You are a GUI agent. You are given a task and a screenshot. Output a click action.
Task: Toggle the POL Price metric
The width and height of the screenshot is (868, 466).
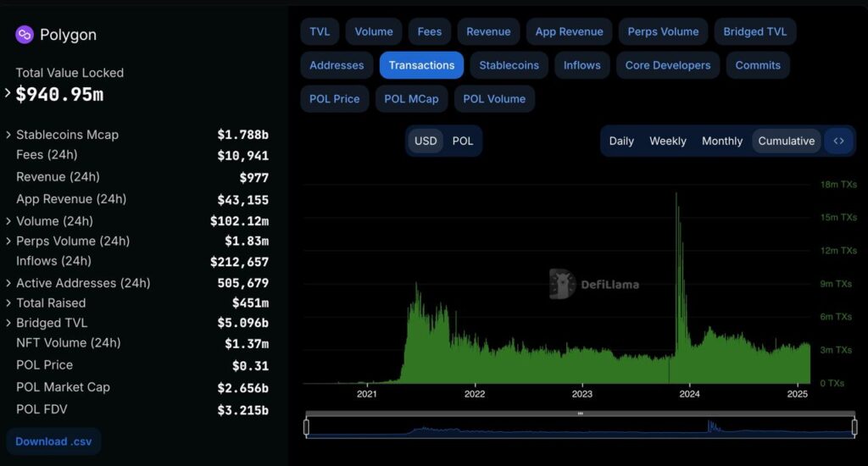(334, 99)
